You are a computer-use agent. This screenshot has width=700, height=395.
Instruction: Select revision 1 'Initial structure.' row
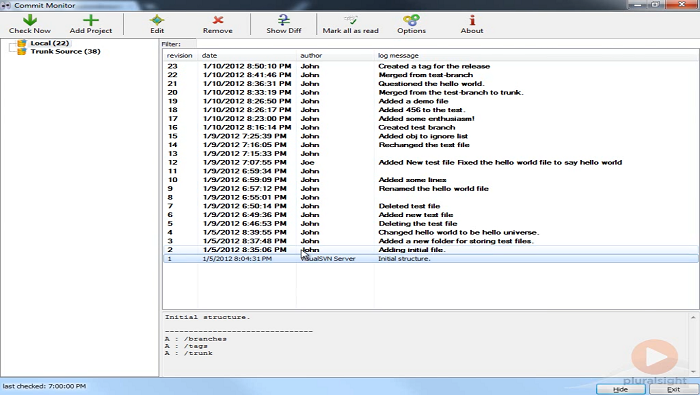pyautogui.click(x=431, y=258)
